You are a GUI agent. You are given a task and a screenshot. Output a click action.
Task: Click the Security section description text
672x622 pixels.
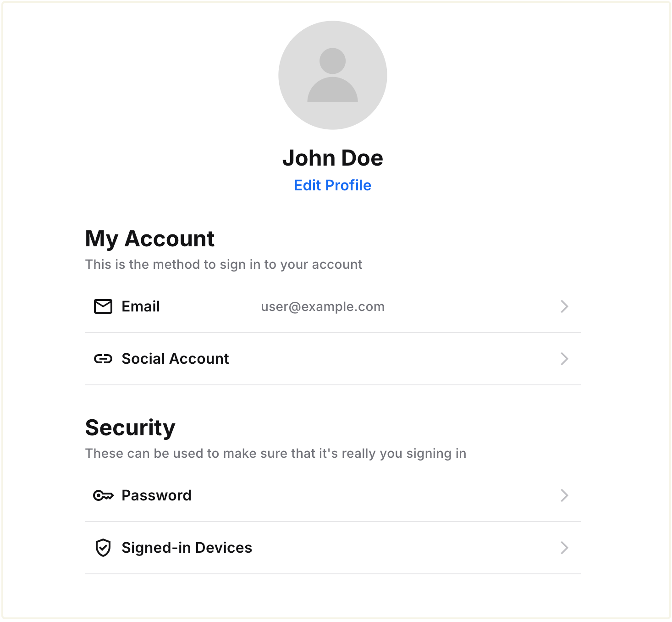click(x=275, y=454)
